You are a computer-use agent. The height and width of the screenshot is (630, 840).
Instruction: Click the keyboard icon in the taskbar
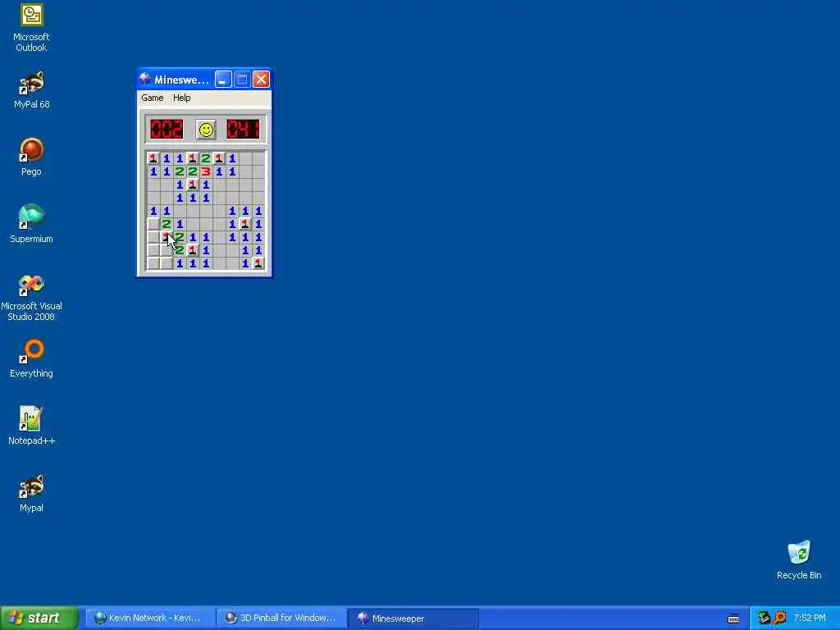tap(733, 619)
